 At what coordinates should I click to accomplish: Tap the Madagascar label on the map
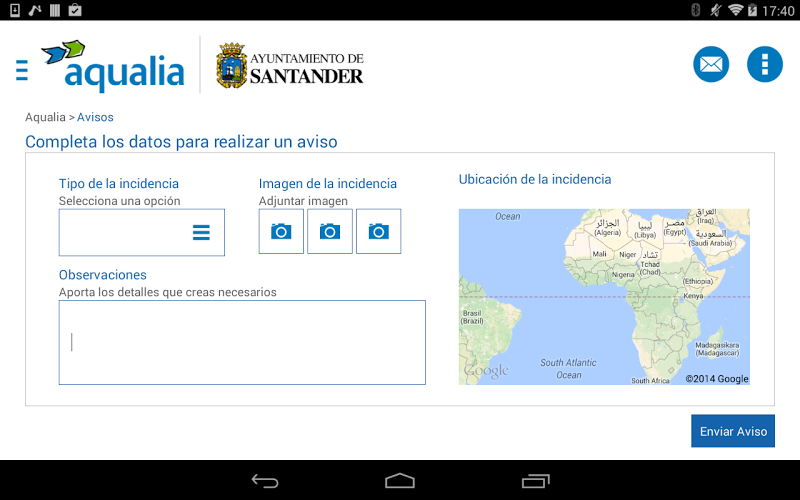click(x=717, y=349)
